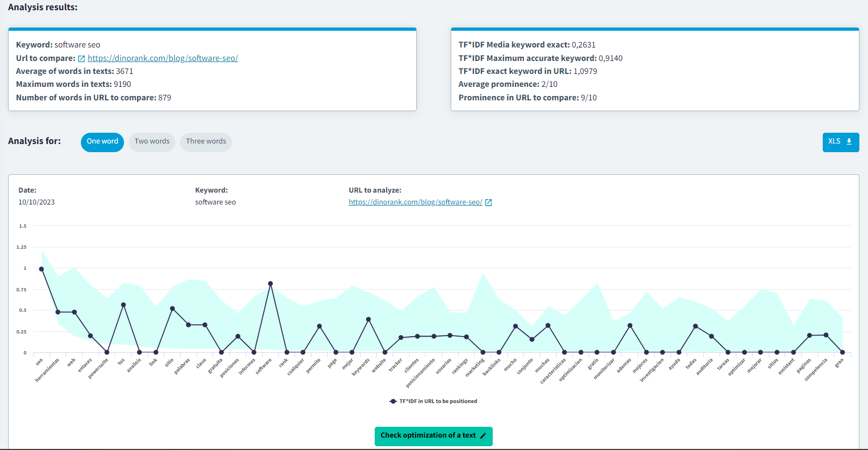Click the 'software' peak data point
868x450 pixels.
pyautogui.click(x=271, y=284)
